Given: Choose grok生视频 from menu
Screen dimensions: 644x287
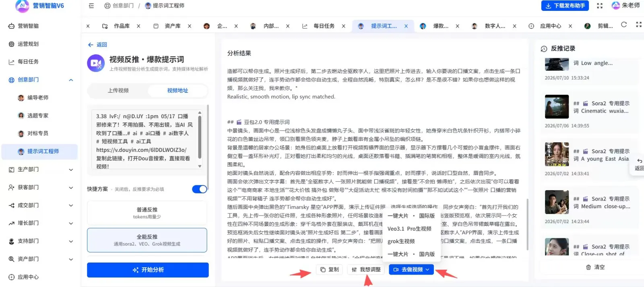Looking at the screenshot, I should [x=401, y=242].
